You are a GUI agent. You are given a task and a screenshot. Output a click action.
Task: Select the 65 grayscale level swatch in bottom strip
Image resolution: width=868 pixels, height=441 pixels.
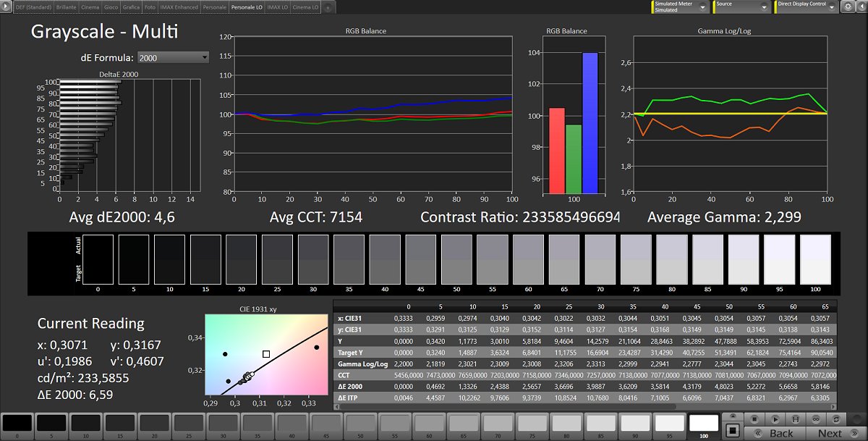click(463, 425)
